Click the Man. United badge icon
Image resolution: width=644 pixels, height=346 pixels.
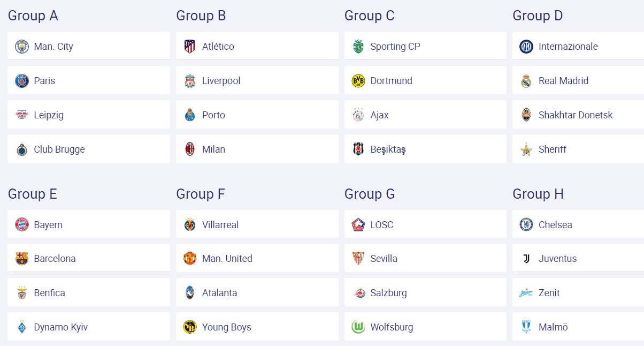point(190,259)
